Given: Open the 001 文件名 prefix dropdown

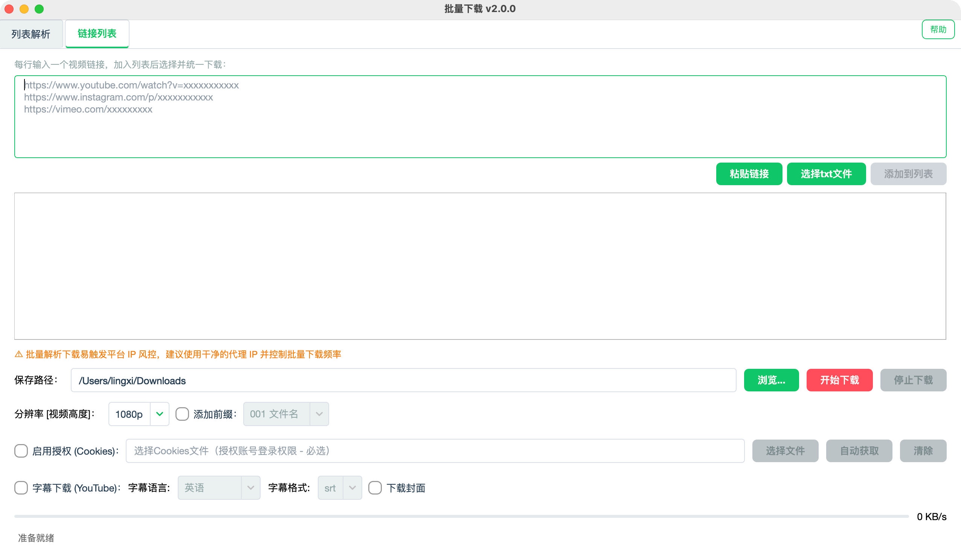Looking at the screenshot, I should coord(286,414).
